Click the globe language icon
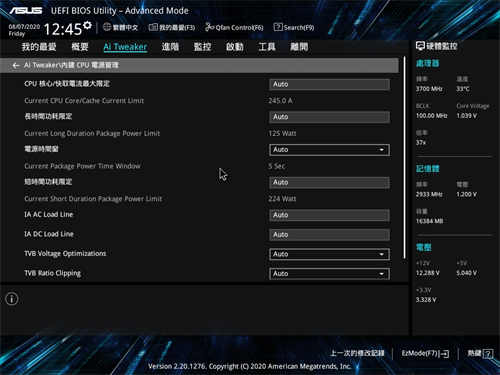 107,27
